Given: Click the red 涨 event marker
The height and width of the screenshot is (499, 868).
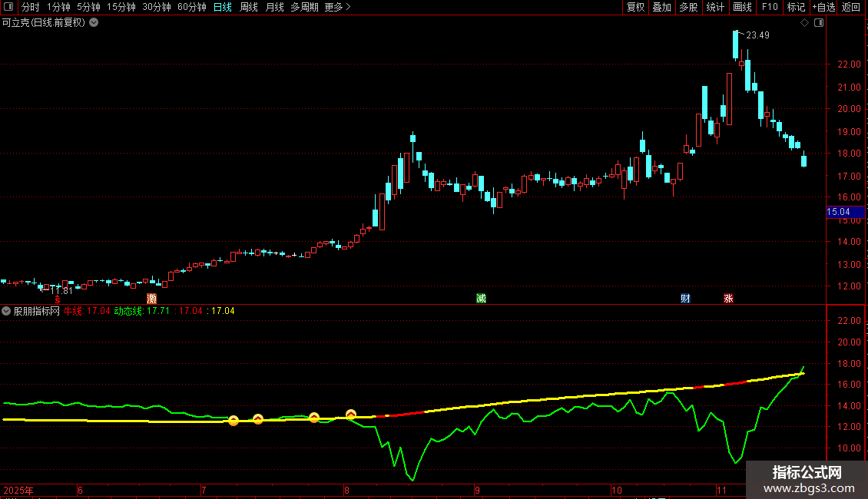Looking at the screenshot, I should tap(728, 299).
